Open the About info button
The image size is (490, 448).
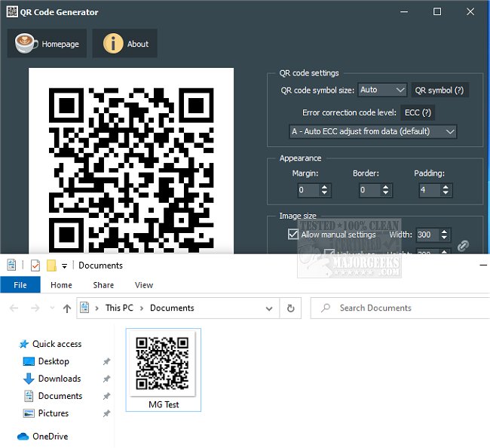tap(124, 44)
